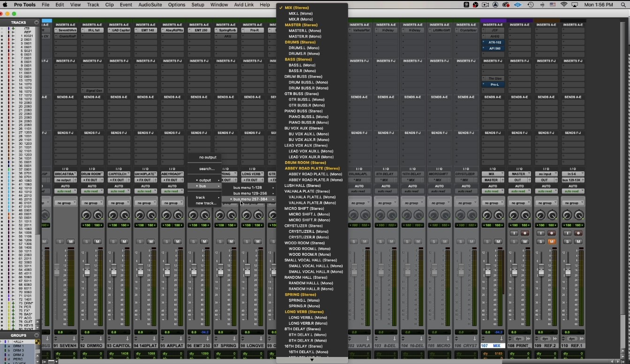This screenshot has width=630, height=364.
Task: Open API 560 insert on MIX track
Action: (493, 48)
